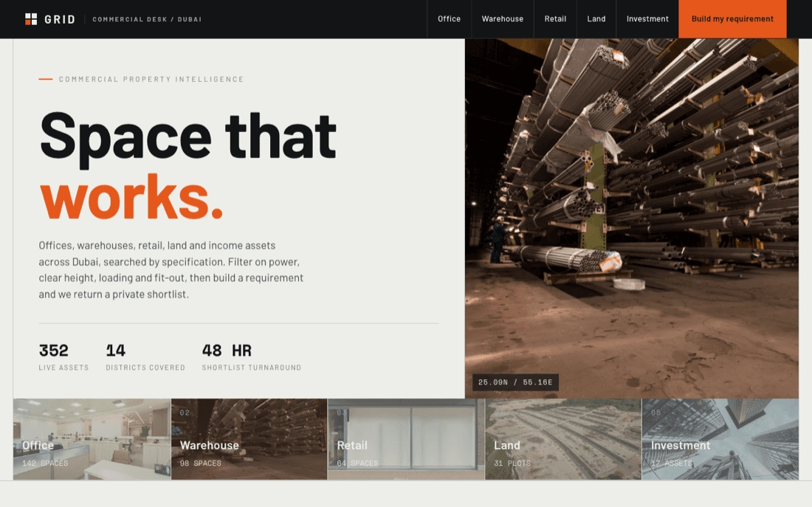The image size is (812, 507).
Task: Click the Build my requirement button
Action: point(732,19)
